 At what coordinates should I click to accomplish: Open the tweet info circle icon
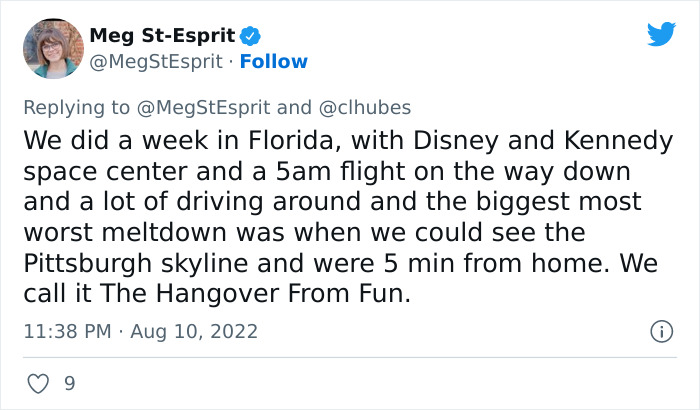tap(660, 331)
